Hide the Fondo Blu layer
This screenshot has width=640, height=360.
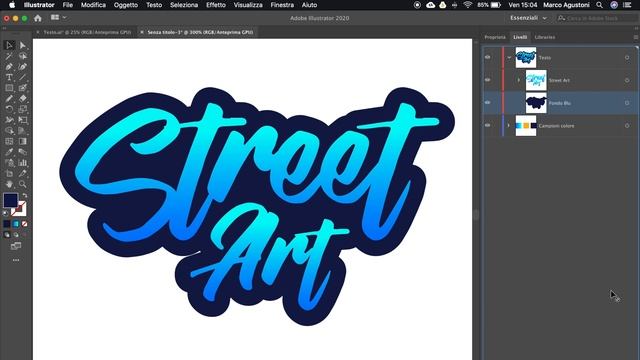(x=488, y=103)
